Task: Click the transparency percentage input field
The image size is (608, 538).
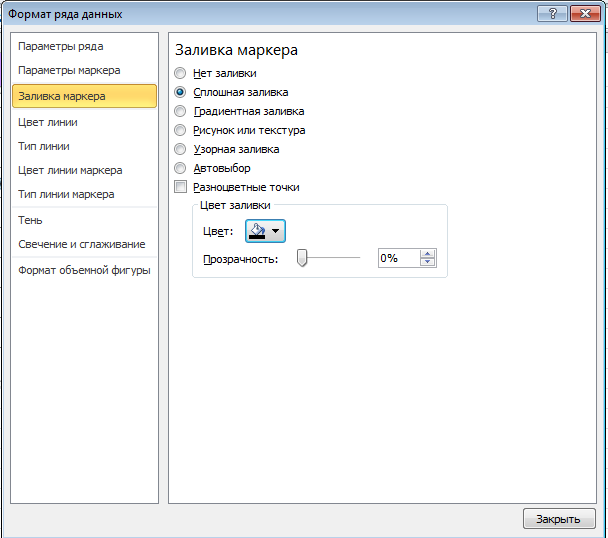Action: coord(399,258)
